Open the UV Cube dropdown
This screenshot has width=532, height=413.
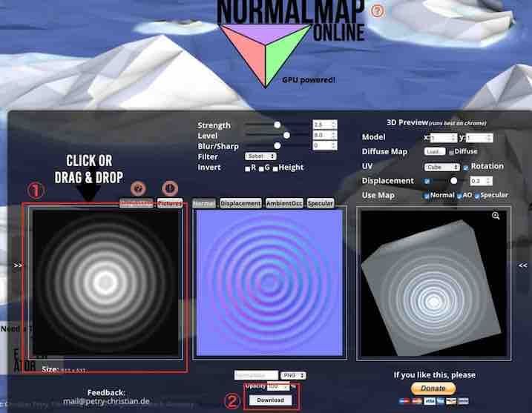click(x=441, y=167)
